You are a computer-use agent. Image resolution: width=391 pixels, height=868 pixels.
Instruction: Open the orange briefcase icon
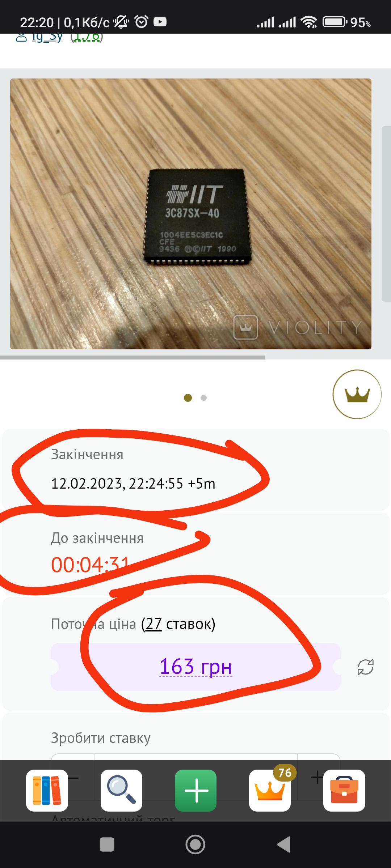344,790
